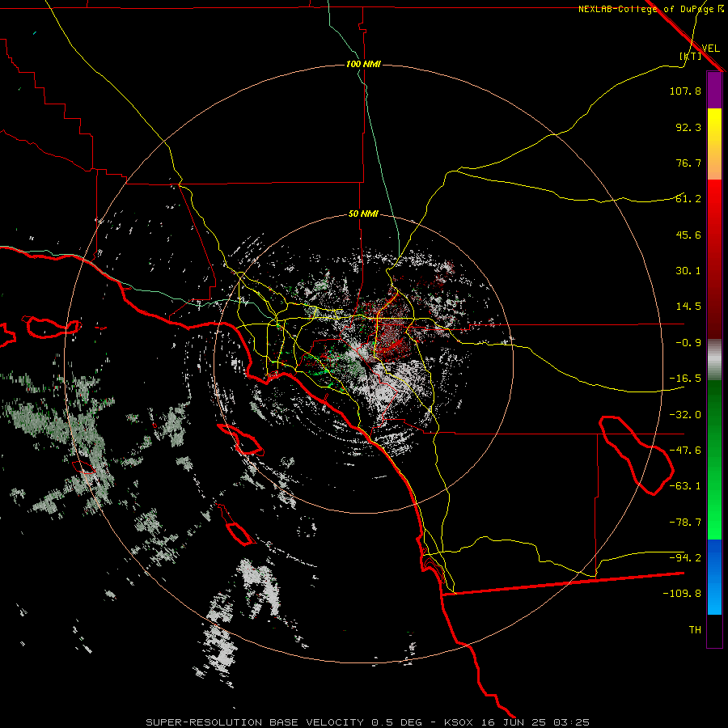The image size is (728, 728).
Task: Select the -78.7 velocity scale value
Action: 685,523
